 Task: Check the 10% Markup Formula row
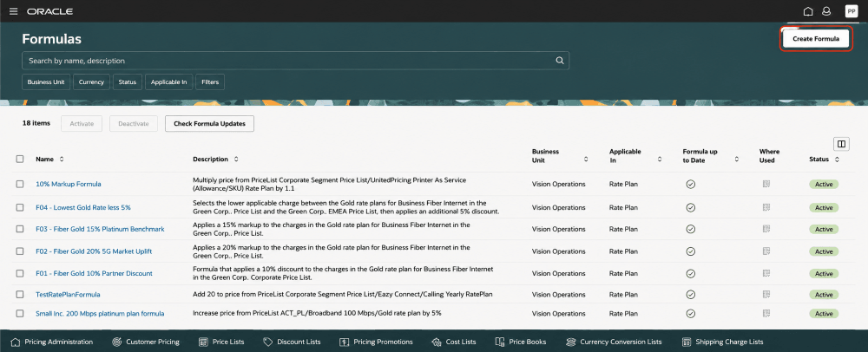tap(20, 184)
